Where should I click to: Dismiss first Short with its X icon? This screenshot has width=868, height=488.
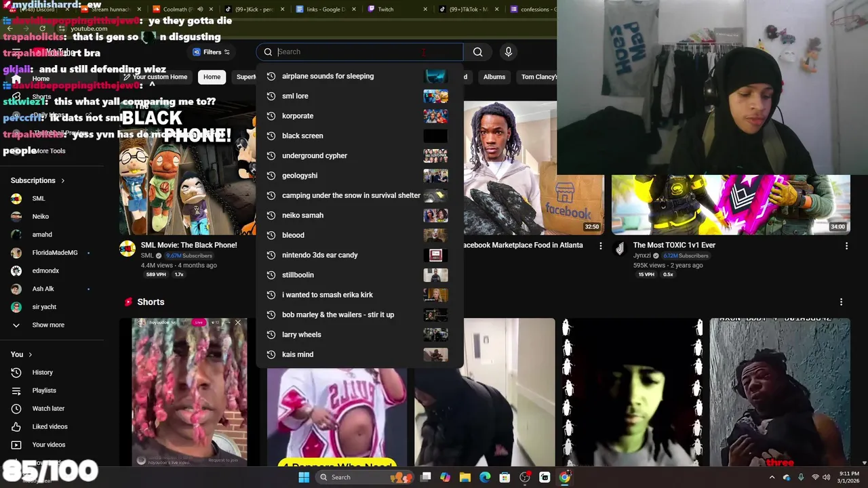pyautogui.click(x=237, y=323)
